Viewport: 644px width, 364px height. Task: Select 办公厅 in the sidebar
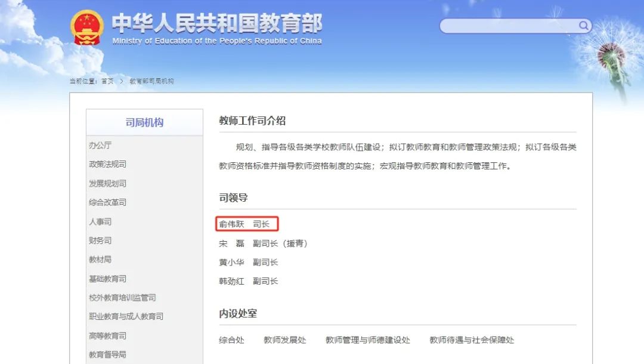[x=100, y=145]
